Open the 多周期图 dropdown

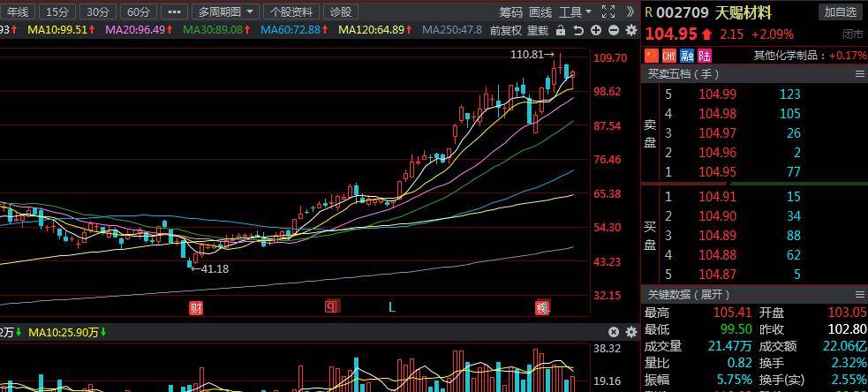click(x=226, y=11)
